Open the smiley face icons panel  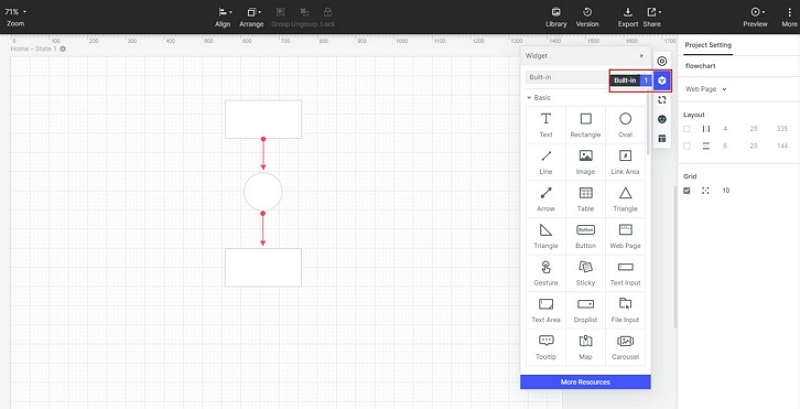click(x=662, y=119)
